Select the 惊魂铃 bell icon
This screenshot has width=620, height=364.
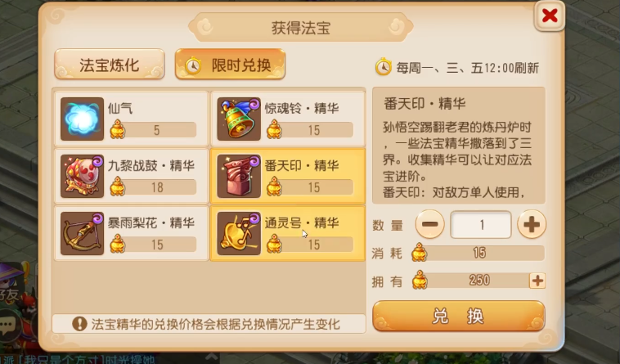coord(239,119)
